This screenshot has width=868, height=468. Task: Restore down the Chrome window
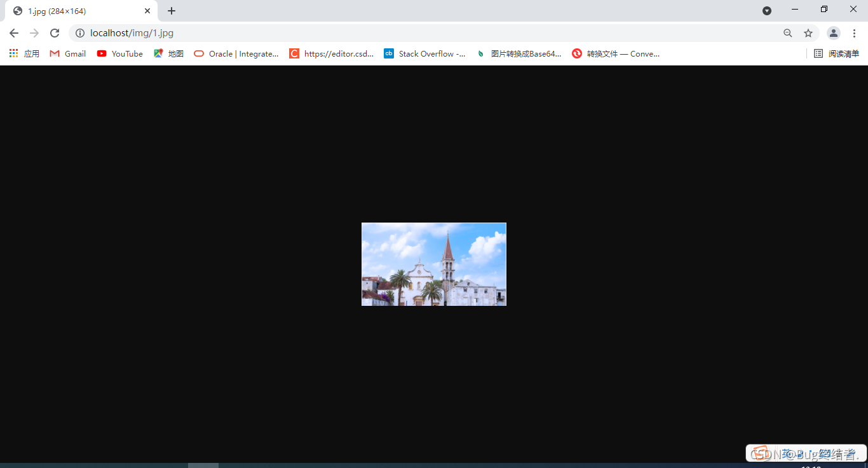(824, 10)
